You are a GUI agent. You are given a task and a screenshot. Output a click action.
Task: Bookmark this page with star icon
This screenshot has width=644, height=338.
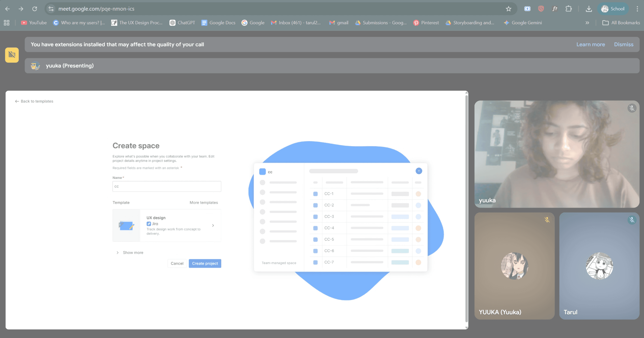tap(508, 9)
